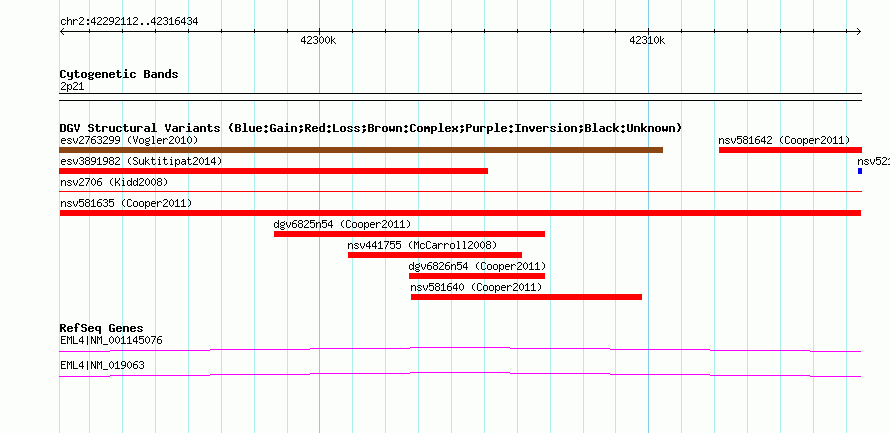
Task: Select the red dgv6825n54 variant bar
Action: [409, 234]
